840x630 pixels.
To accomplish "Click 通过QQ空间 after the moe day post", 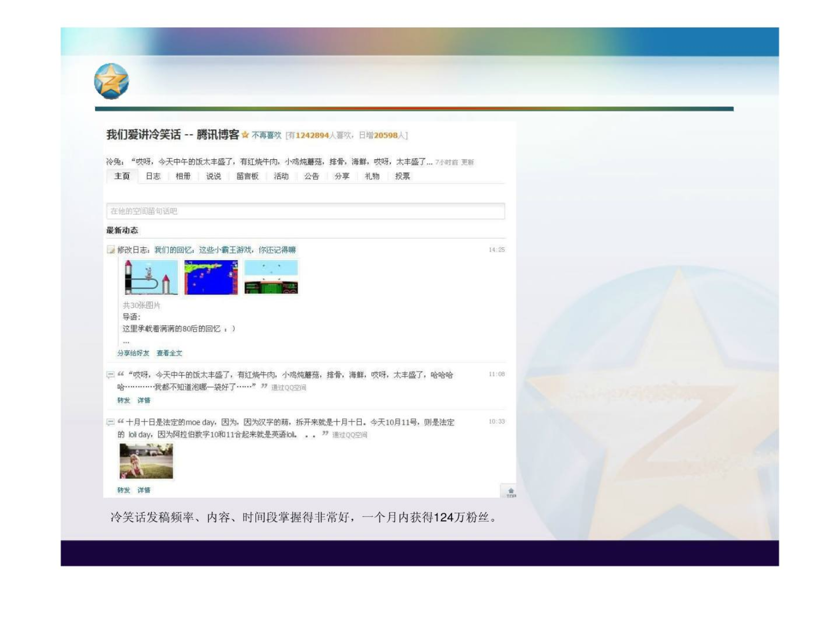I will pos(350,435).
